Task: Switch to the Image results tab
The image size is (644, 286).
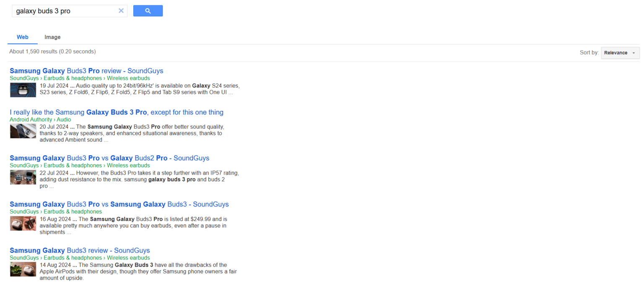Action: pos(52,37)
